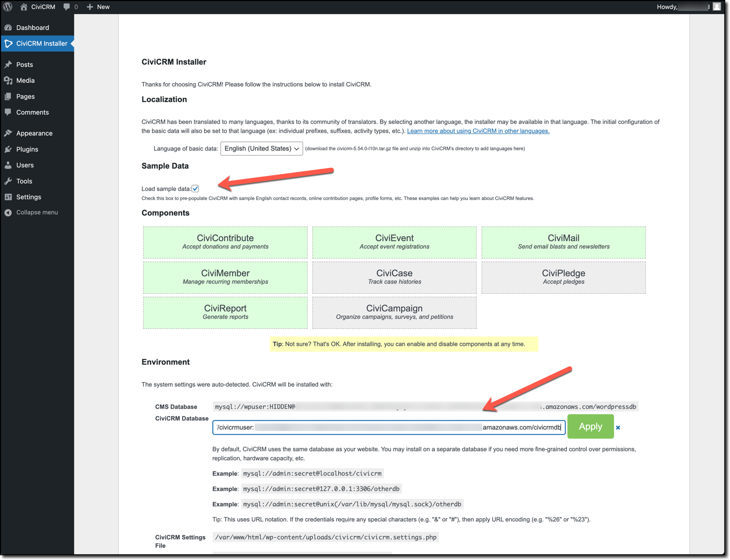Click the unix socket otherdb example string
The image size is (730, 560).
click(352, 504)
